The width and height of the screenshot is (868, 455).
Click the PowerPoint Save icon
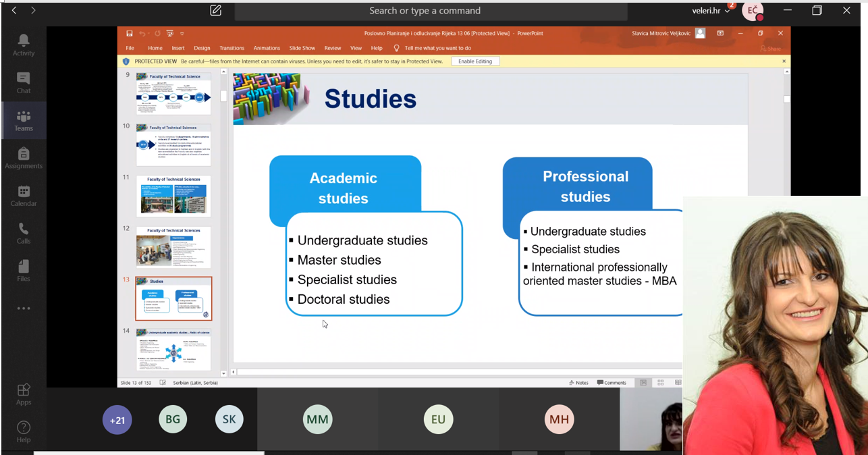[x=129, y=33]
